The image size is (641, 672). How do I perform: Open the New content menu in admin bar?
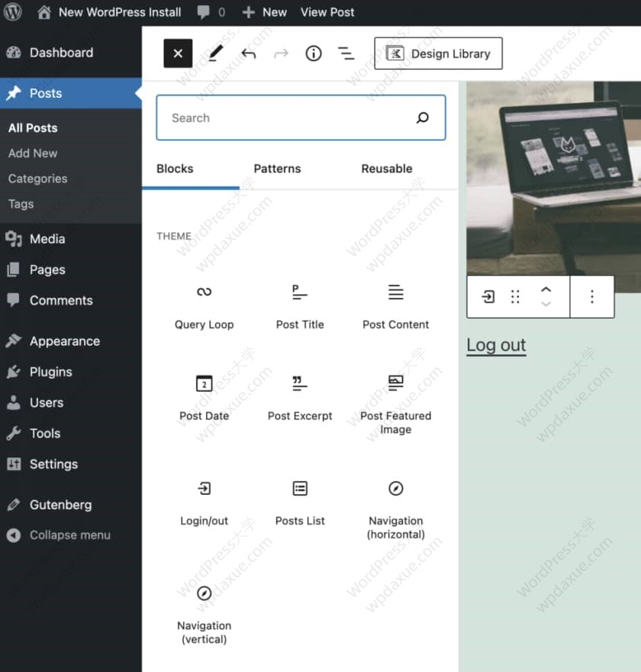tap(264, 12)
